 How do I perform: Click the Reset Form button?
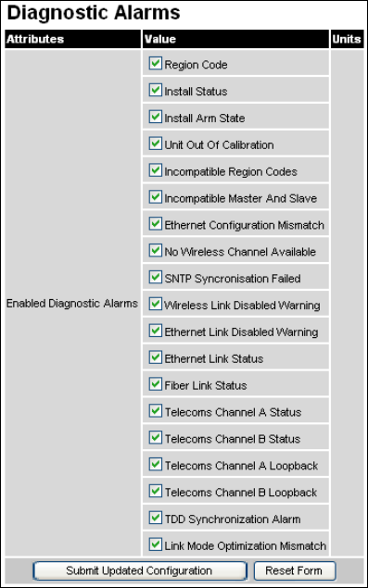(294, 570)
